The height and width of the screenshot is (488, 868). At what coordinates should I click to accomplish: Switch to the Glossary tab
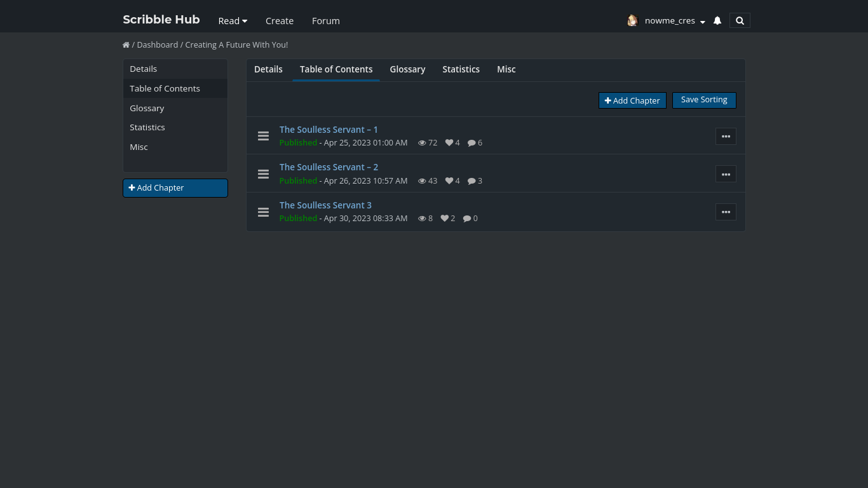point(407,69)
